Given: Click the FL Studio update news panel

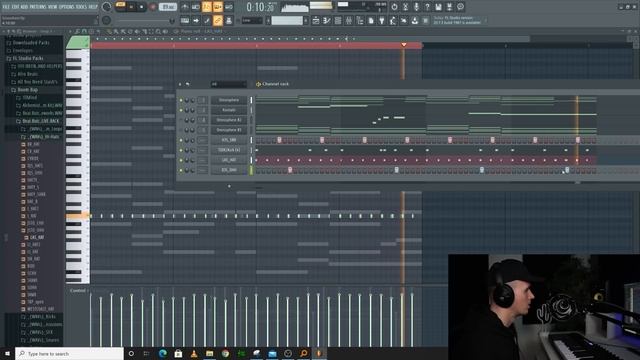Looking at the screenshot, I should [x=459, y=20].
